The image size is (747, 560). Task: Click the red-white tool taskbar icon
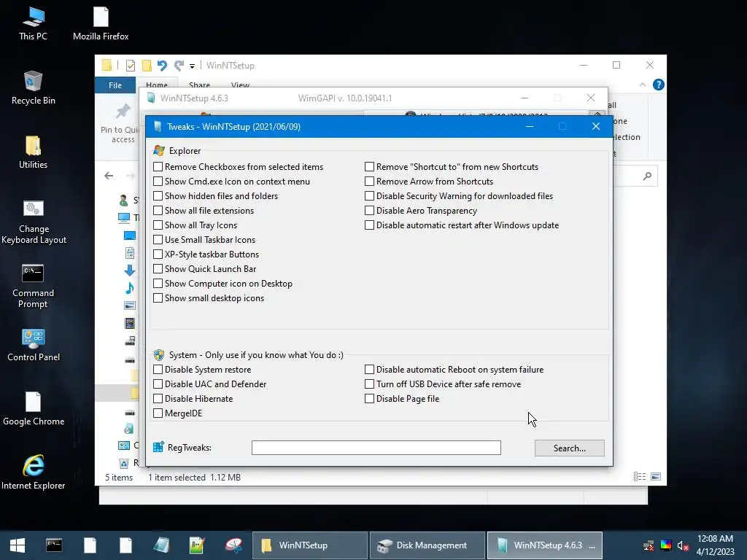point(233,545)
